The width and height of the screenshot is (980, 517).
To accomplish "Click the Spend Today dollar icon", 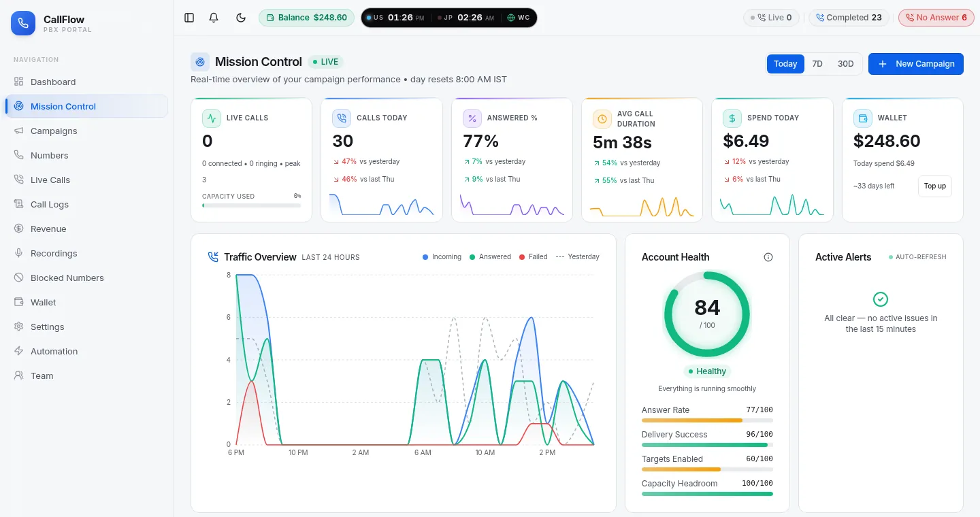I will point(732,118).
